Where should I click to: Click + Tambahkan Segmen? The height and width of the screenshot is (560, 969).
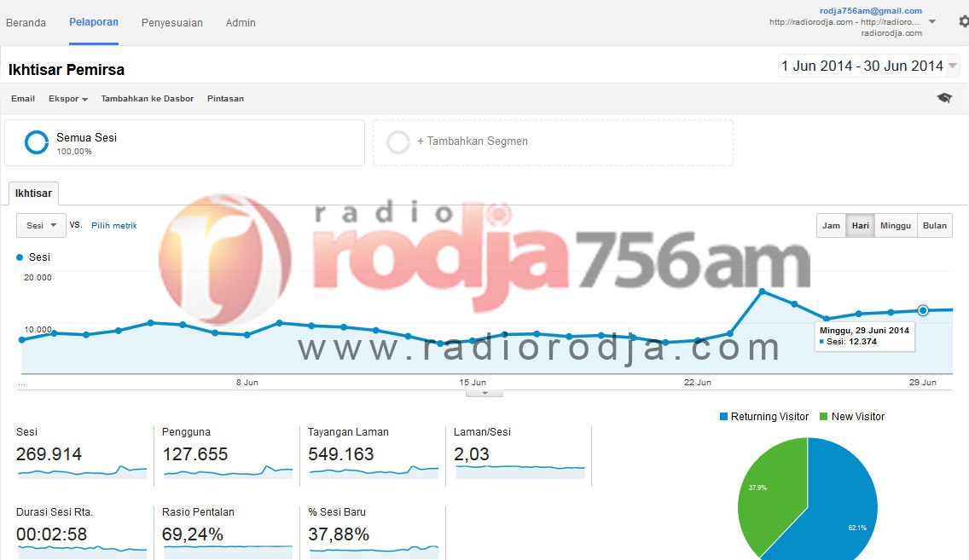click(x=473, y=141)
